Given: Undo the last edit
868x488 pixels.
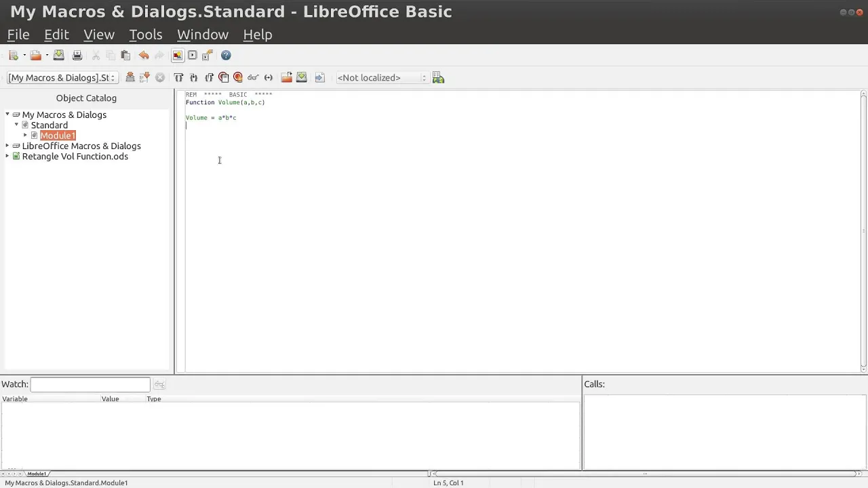Looking at the screenshot, I should [x=144, y=56].
